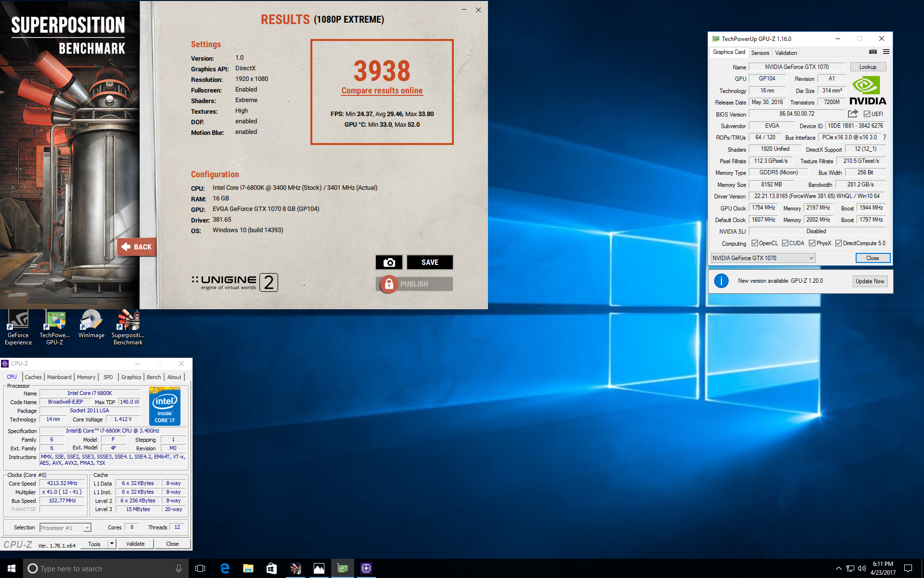
Task: Toggle OpenCL checkbox
Action: tap(755, 243)
